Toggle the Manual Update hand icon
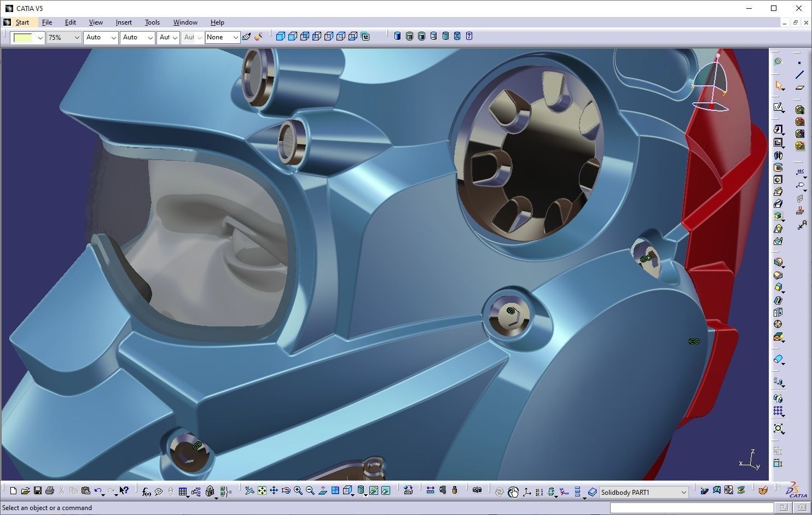This screenshot has height=515, width=812. 513,492
